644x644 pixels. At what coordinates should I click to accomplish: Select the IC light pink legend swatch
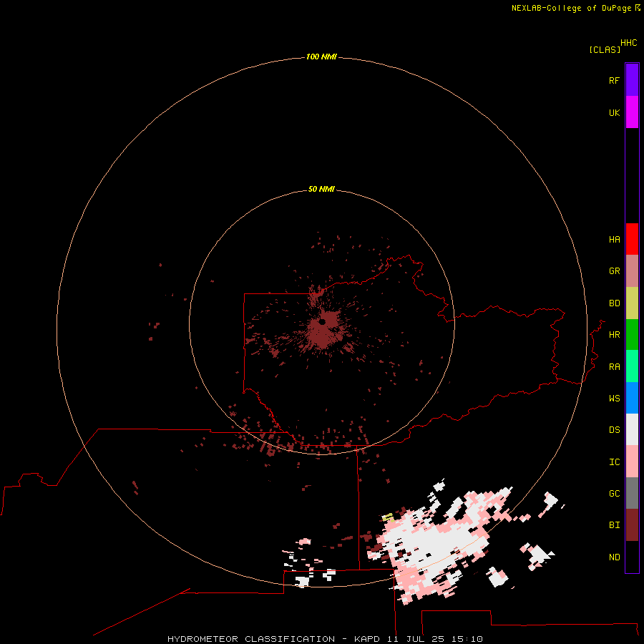click(632, 462)
